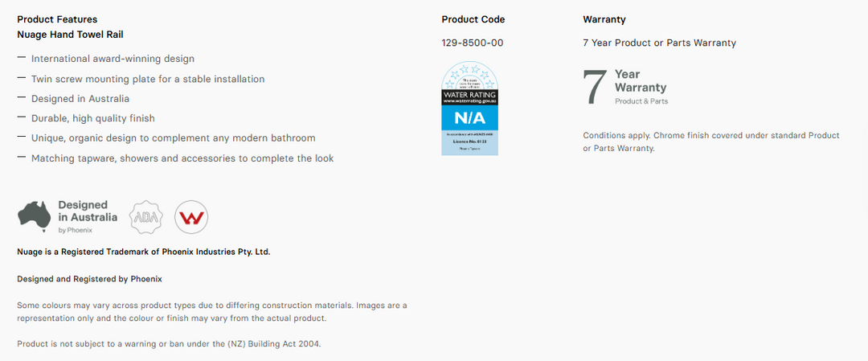Click the ADA badge icon
Screen dimensions: 868x361
tap(147, 217)
